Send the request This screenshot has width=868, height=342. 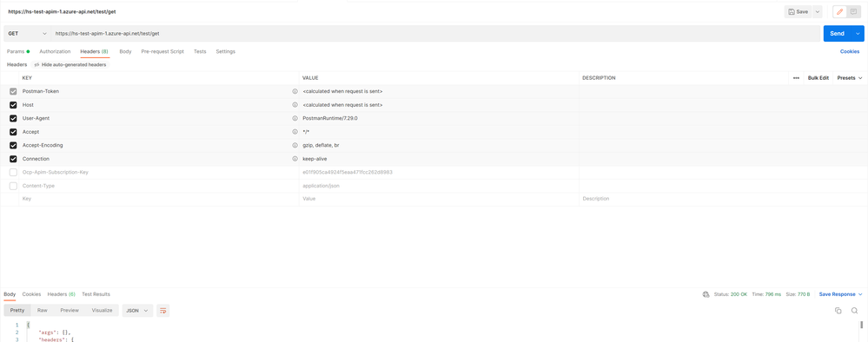click(x=838, y=33)
